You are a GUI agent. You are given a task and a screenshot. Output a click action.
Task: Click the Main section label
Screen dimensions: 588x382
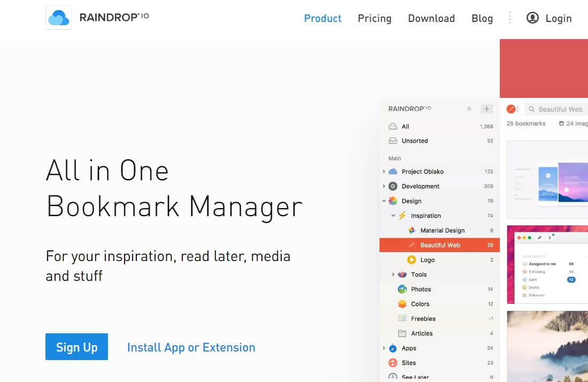coord(394,158)
